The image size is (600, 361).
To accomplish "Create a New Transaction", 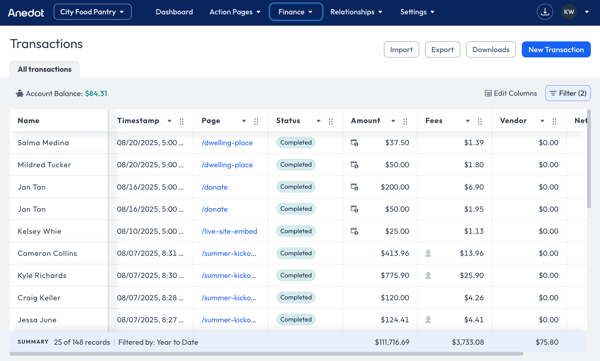I will 556,50.
